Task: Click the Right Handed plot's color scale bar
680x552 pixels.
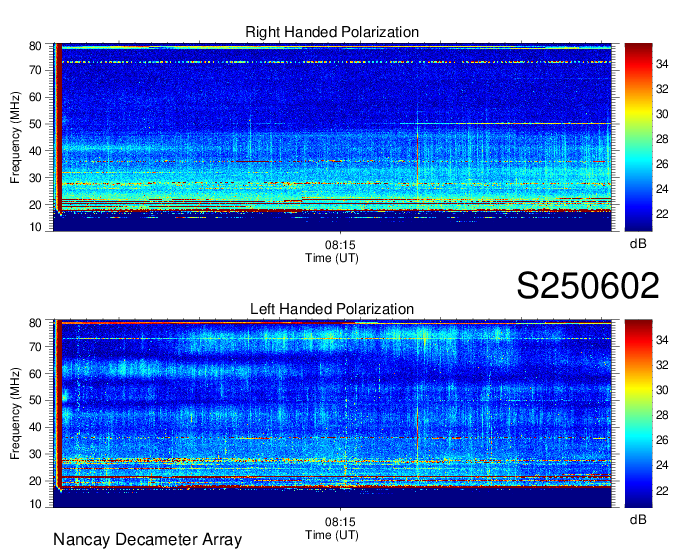Action: [638, 137]
